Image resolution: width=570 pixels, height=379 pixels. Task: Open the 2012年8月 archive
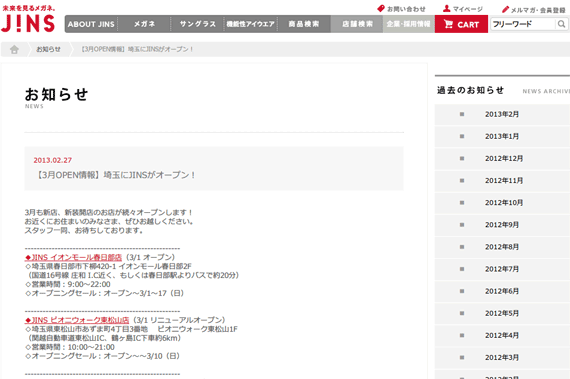(502, 247)
